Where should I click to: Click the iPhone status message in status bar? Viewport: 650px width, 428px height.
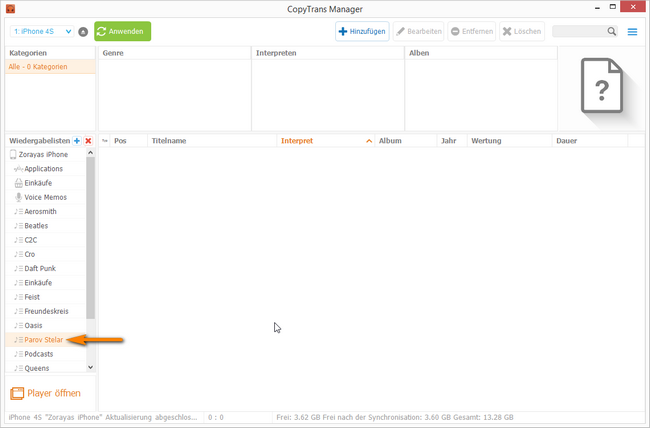(103, 417)
